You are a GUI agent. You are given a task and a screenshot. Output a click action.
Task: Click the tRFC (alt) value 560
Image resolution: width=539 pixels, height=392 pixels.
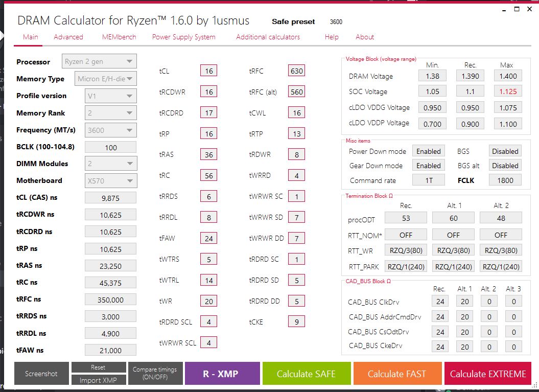pyautogui.click(x=296, y=92)
